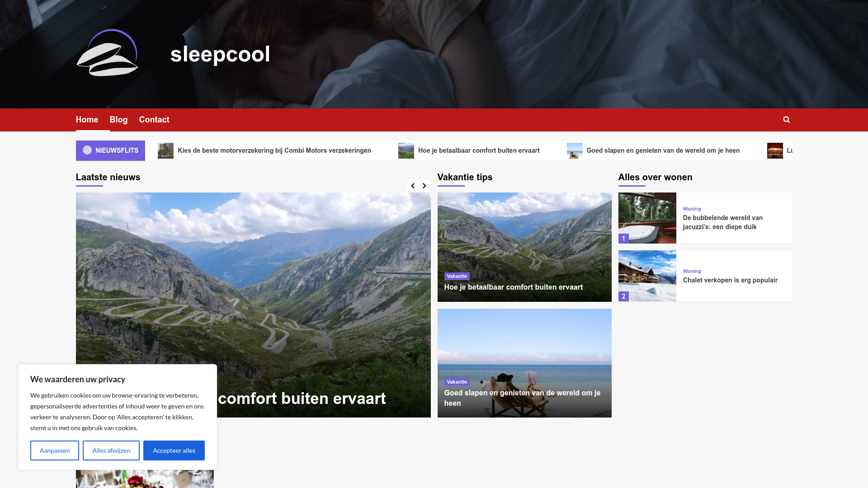This screenshot has height=488, width=868.
Task: Click Woning tag above jacuzzi article
Action: [692, 209]
